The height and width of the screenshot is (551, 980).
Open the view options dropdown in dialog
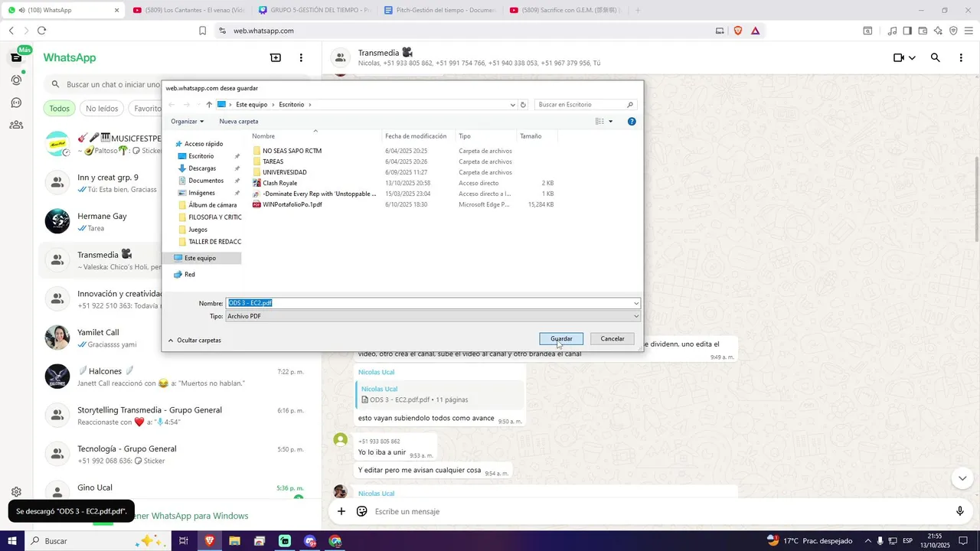coord(610,122)
